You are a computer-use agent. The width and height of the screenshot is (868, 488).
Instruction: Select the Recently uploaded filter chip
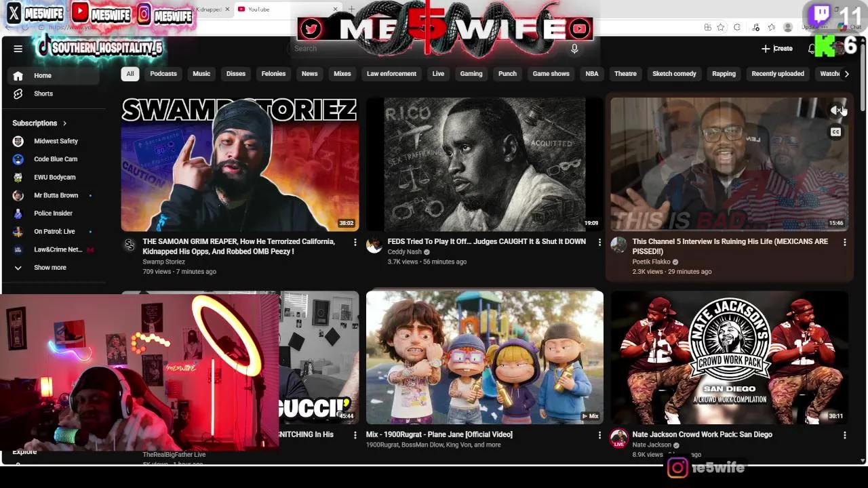pos(778,74)
